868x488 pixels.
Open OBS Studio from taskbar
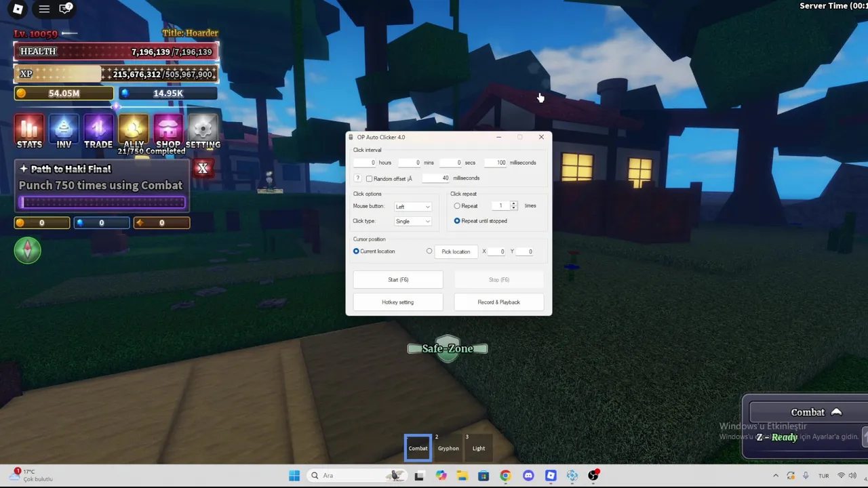(x=593, y=476)
